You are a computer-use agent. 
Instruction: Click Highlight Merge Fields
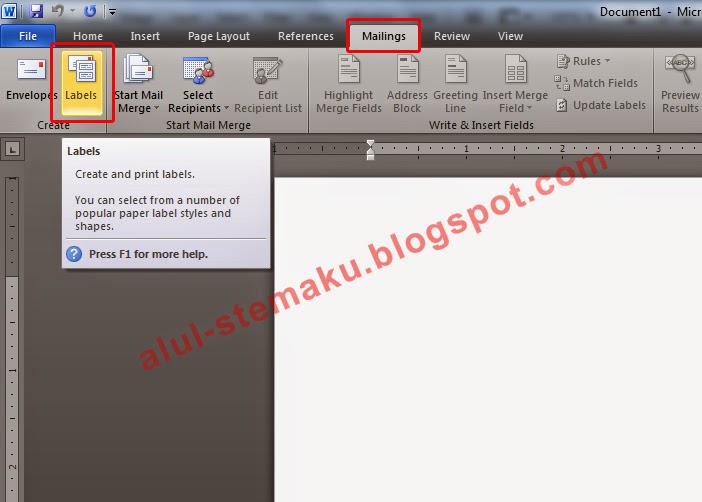pos(349,83)
